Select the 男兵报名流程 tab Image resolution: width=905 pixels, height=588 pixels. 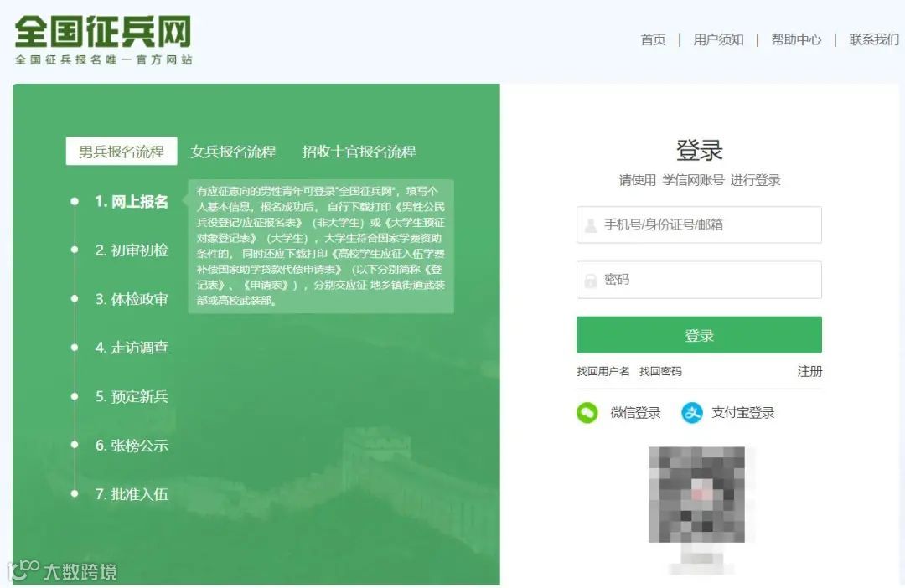point(122,151)
